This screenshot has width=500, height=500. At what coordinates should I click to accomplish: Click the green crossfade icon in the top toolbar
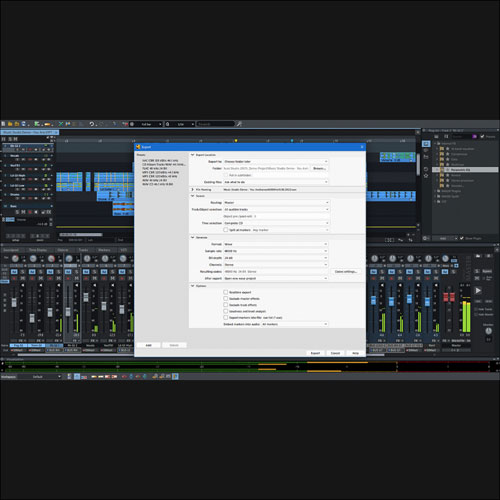pos(61,124)
